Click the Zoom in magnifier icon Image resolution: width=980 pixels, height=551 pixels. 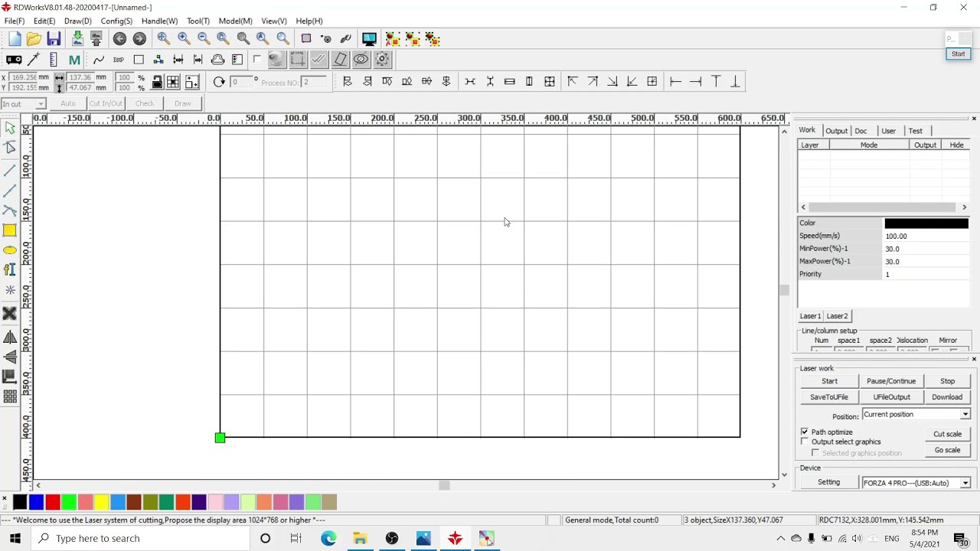(184, 38)
